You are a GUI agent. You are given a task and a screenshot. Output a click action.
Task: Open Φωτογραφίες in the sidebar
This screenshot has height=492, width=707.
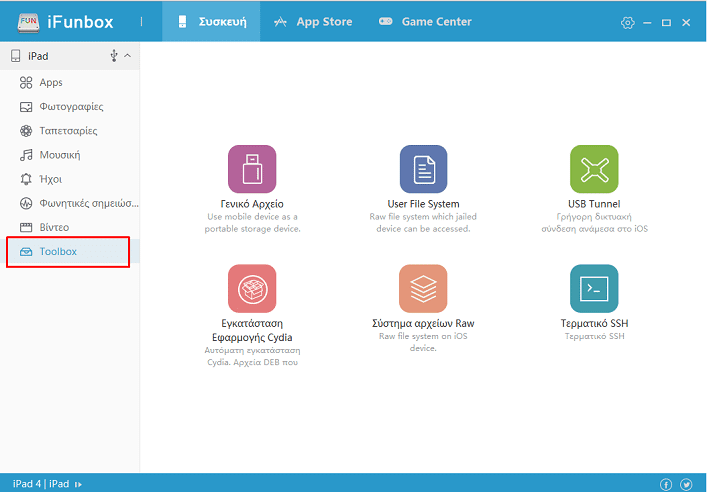pos(70,107)
